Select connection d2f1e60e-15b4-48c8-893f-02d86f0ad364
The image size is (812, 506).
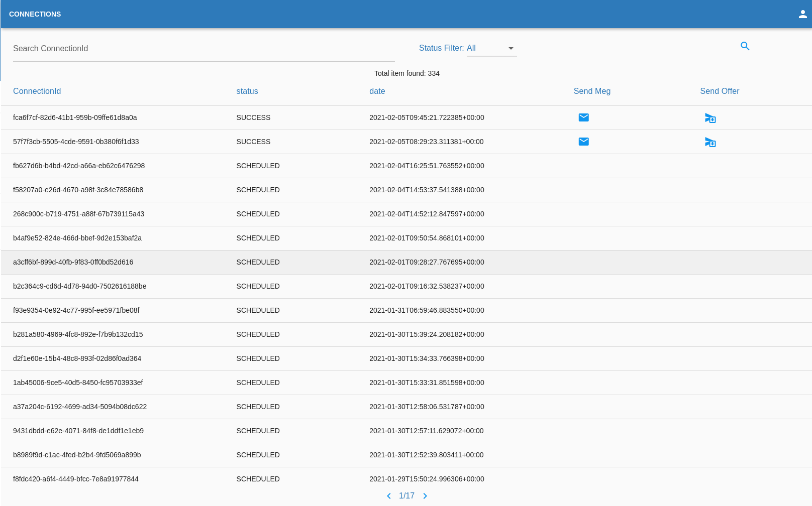coord(77,358)
